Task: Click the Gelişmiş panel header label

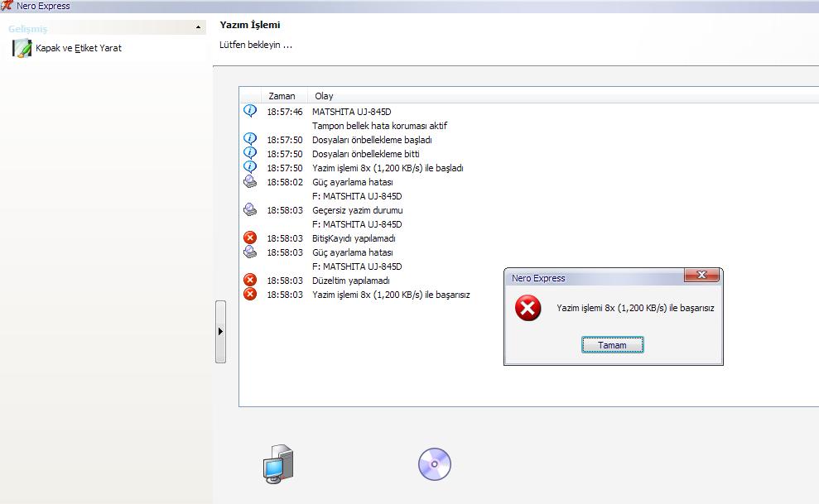Action: (27, 29)
